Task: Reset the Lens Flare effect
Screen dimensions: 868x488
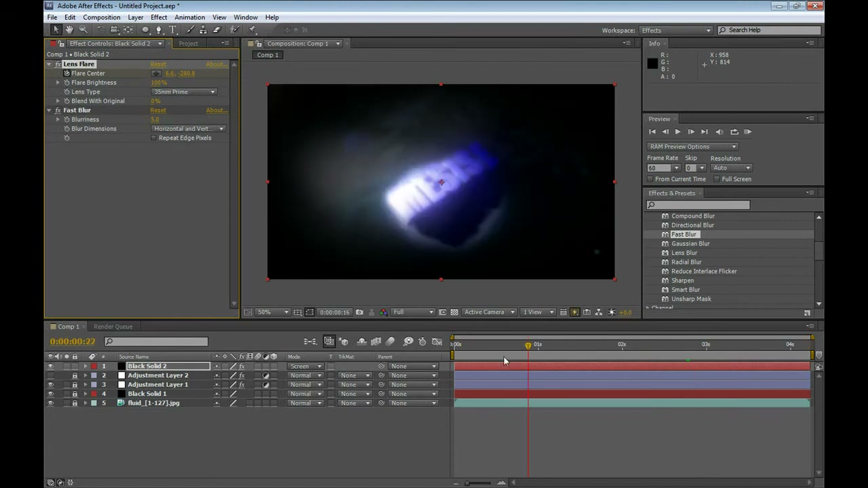Action: tap(158, 64)
